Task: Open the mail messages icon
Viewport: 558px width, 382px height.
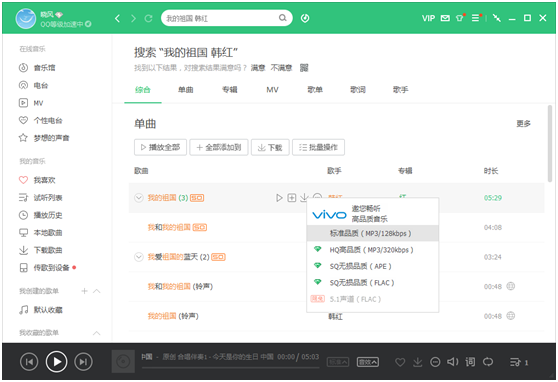Action: click(x=445, y=18)
